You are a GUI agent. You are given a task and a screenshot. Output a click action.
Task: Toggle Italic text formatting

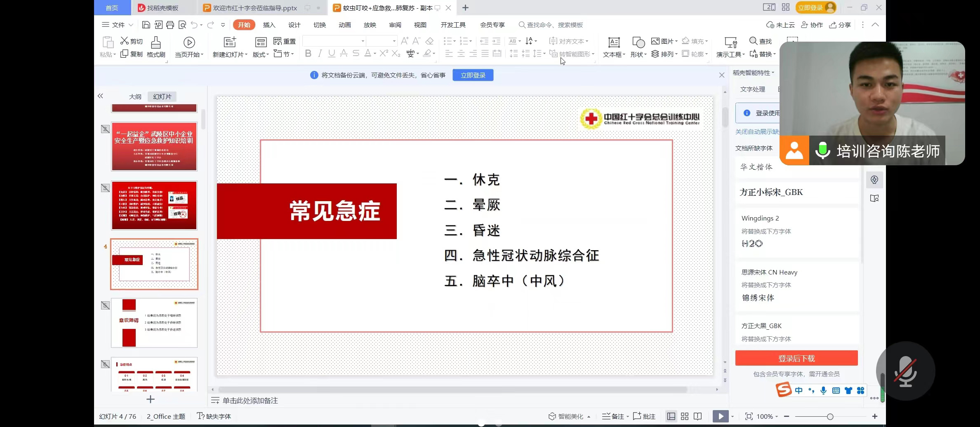[320, 54]
